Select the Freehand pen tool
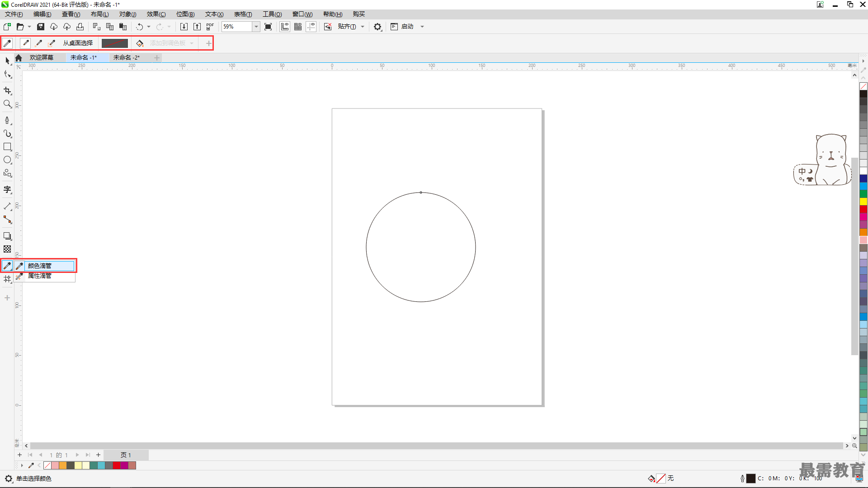The width and height of the screenshot is (868, 488). tap(7, 120)
